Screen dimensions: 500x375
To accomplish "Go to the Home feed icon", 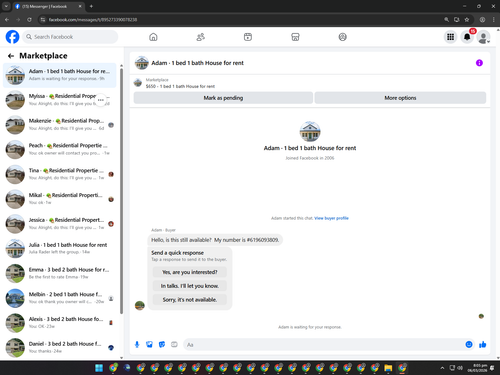I will click(153, 37).
